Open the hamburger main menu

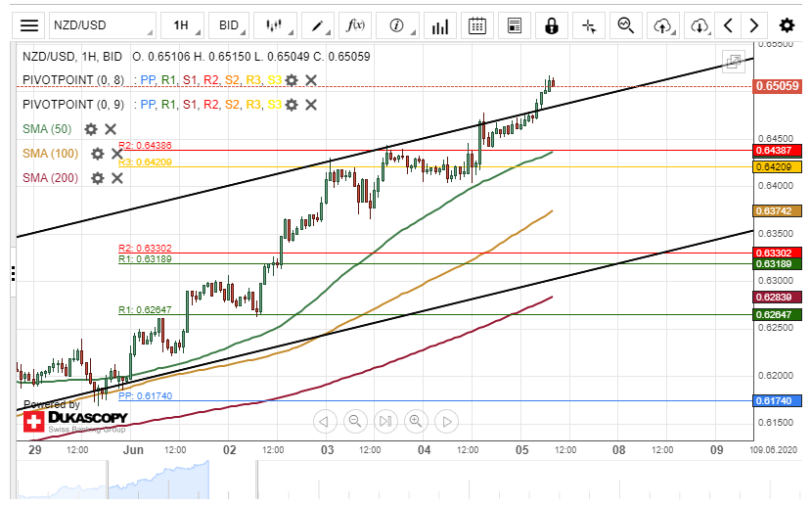(x=29, y=25)
